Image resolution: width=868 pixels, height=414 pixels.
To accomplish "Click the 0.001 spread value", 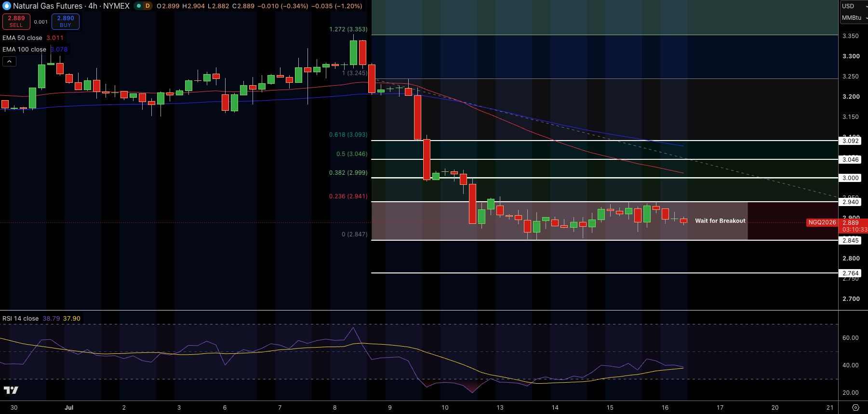I will (41, 22).
